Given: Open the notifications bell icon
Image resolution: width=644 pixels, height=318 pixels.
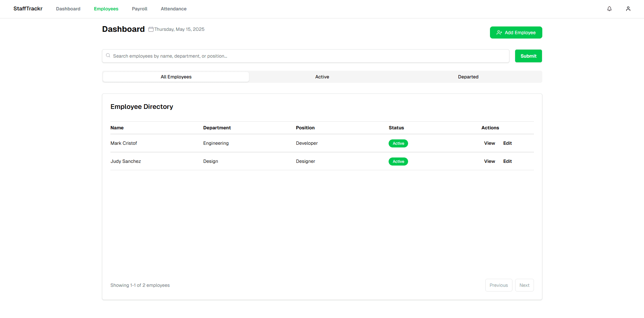Looking at the screenshot, I should [x=609, y=9].
